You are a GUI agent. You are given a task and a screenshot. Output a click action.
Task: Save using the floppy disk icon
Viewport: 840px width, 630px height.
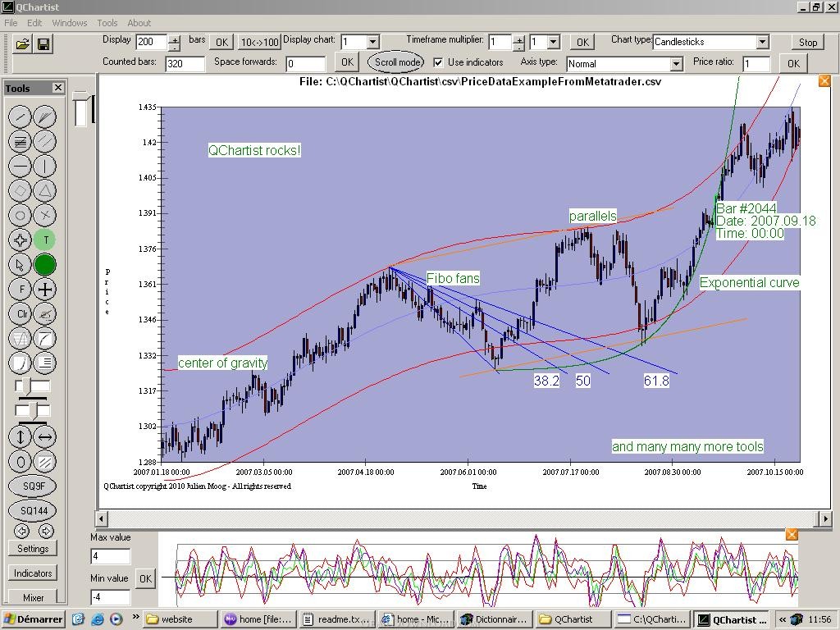click(x=44, y=44)
